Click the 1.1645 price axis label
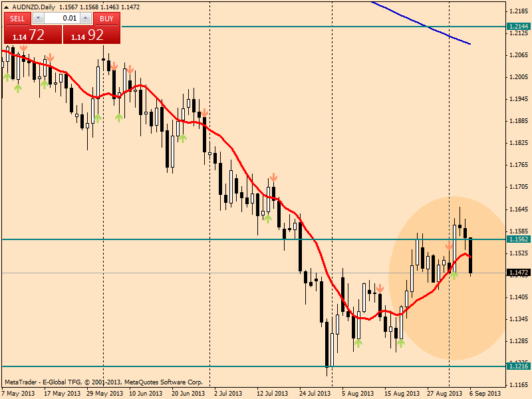 pyautogui.click(x=519, y=209)
